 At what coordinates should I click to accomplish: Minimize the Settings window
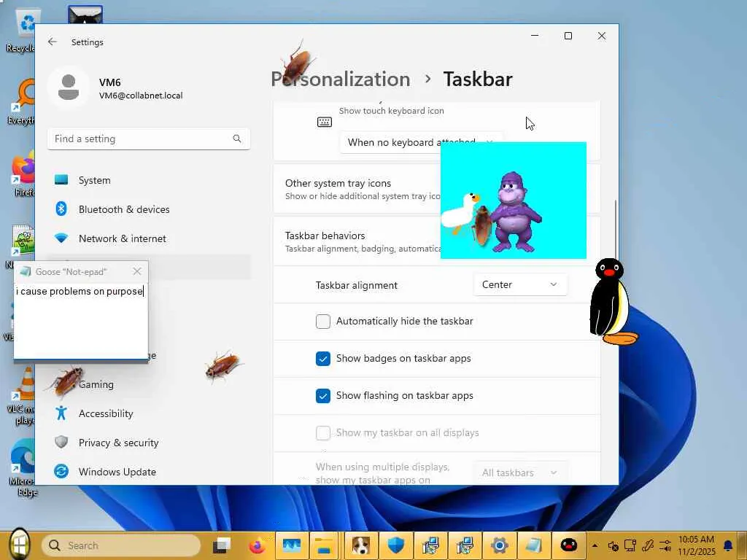(535, 36)
